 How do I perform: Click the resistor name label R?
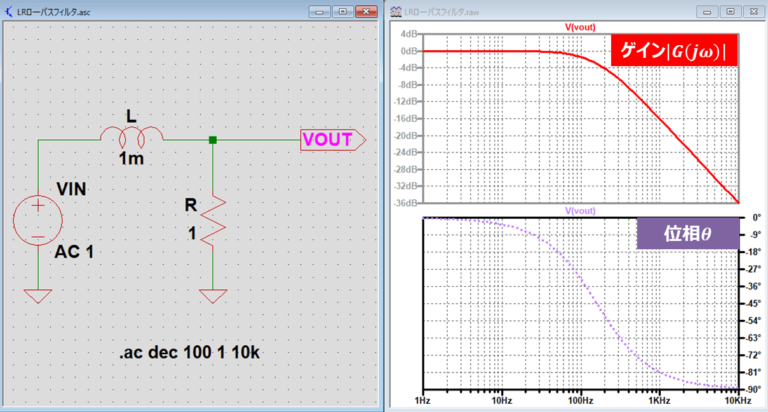tap(191, 205)
